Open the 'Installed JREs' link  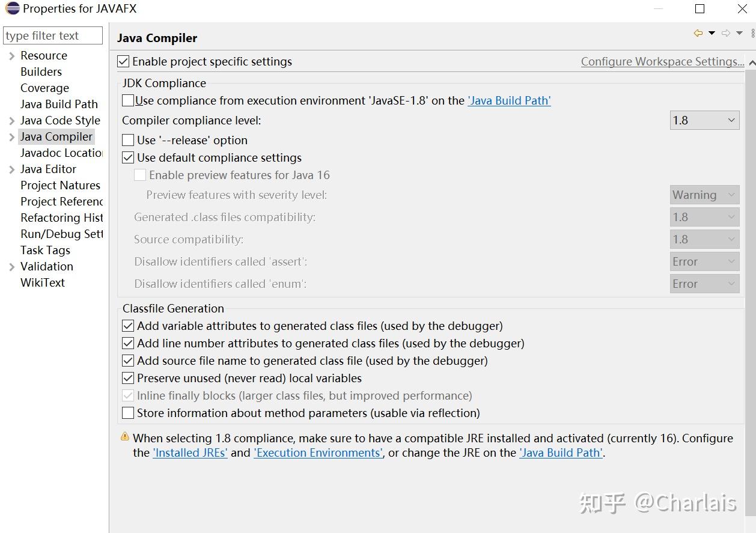[190, 452]
